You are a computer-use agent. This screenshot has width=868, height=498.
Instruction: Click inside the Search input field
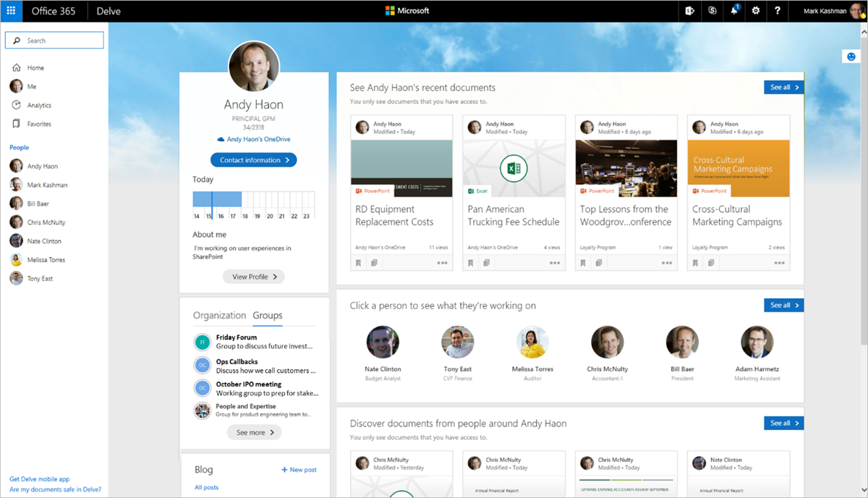pos(58,40)
